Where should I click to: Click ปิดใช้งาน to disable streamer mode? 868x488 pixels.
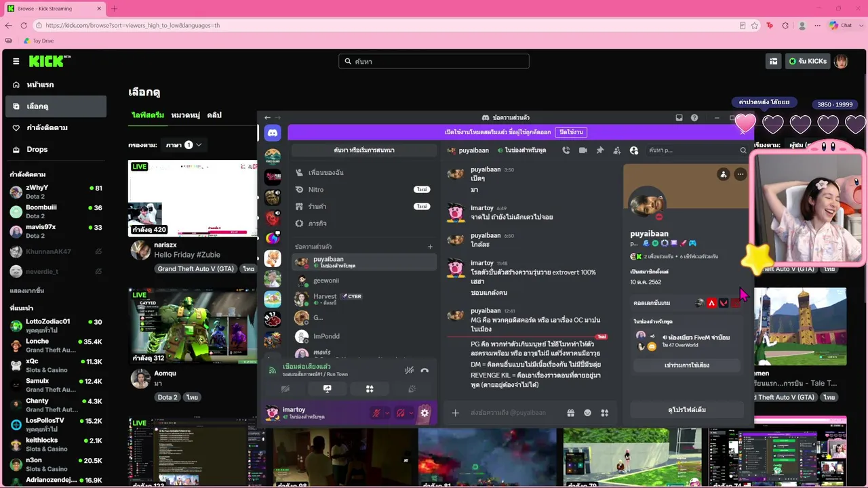tap(571, 132)
